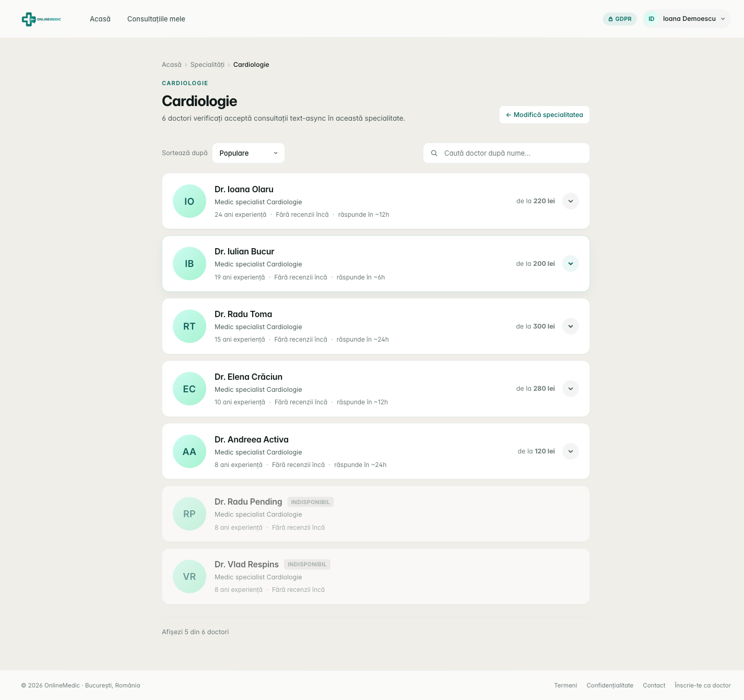
Task: Focus the doctor name search field
Action: coord(506,153)
